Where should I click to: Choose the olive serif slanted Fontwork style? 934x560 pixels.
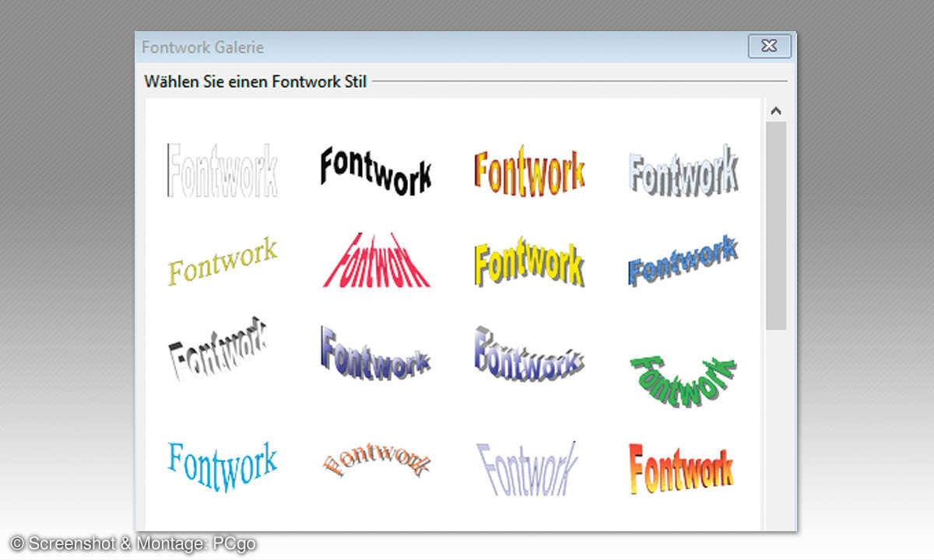coord(223,261)
